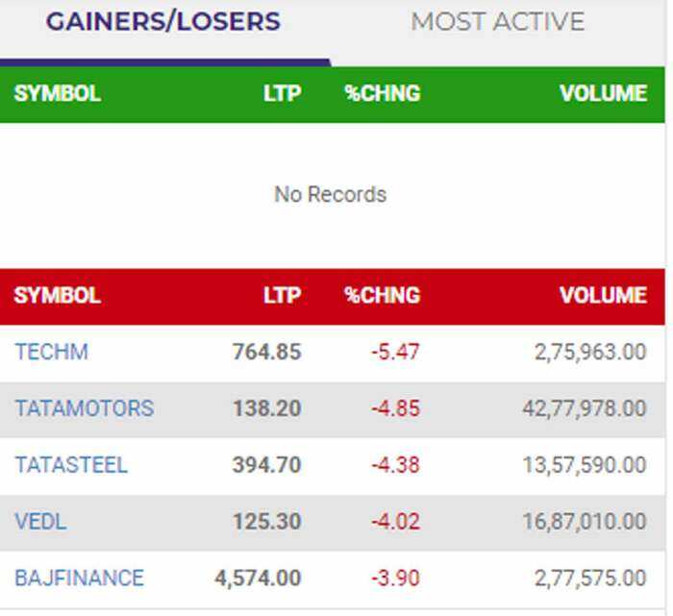Open the VEDL stock link
The width and height of the screenshot is (673, 616).
40,522
